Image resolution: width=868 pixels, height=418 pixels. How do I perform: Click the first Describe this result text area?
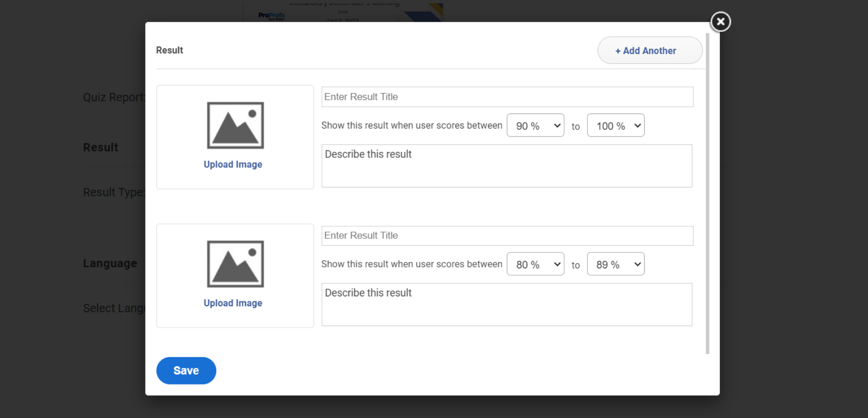(506, 166)
